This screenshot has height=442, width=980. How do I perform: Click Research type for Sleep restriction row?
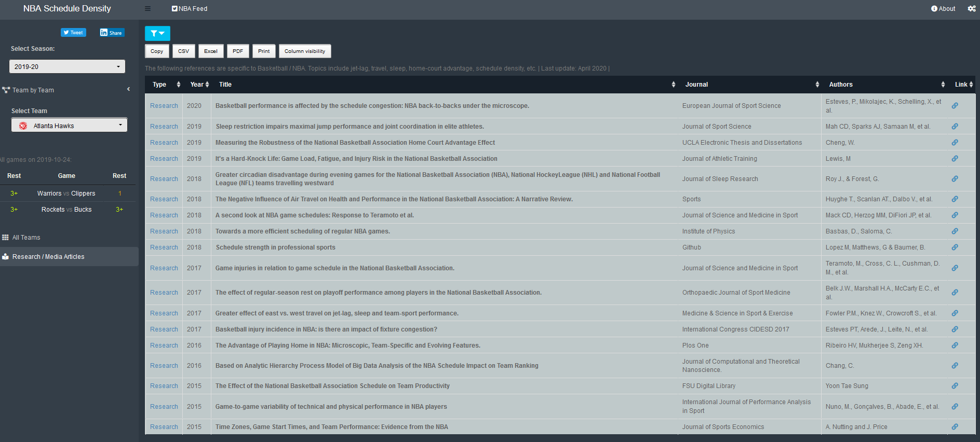(164, 127)
